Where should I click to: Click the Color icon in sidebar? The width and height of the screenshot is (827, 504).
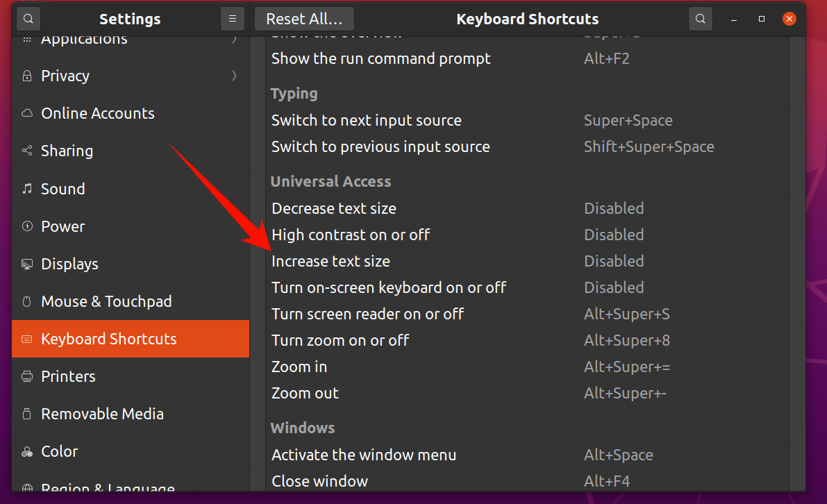[x=27, y=452]
